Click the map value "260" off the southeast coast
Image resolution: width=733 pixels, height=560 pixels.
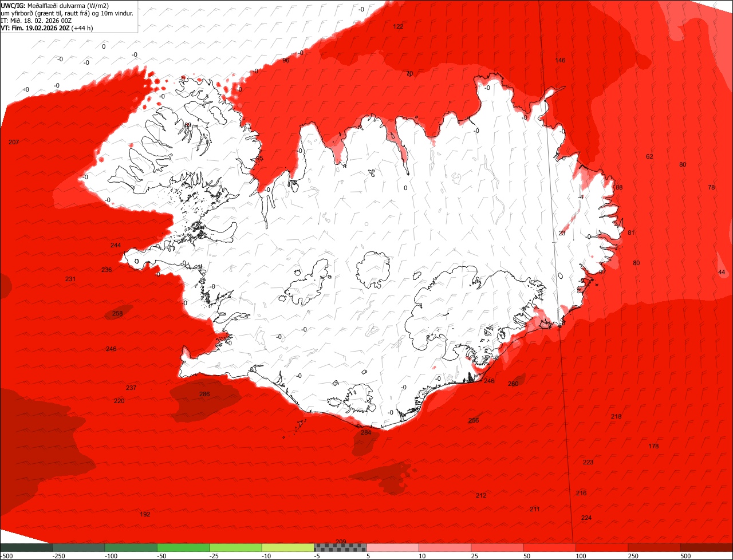tap(513, 384)
